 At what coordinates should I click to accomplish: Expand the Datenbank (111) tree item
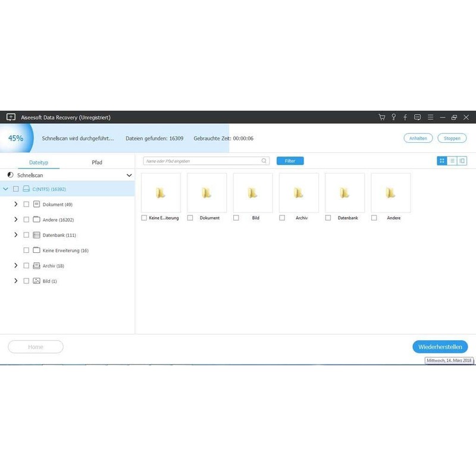pos(16,235)
